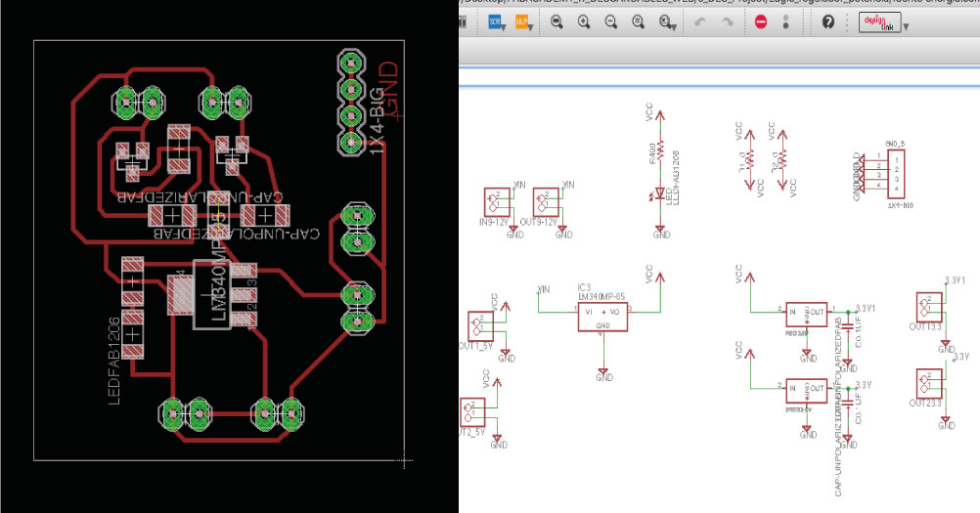
Task: Select the 1X4-BIG header symbol in schematic
Action: [x=896, y=174]
